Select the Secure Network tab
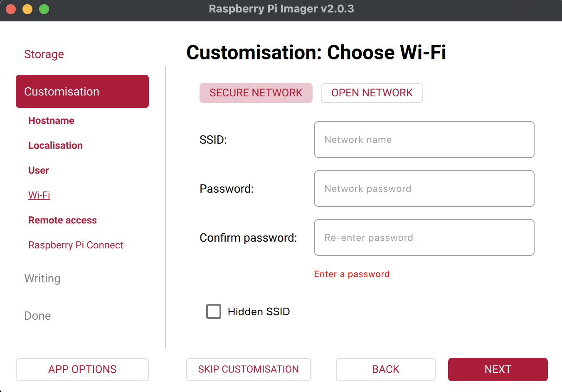Image resolution: width=562 pixels, height=392 pixels. [256, 93]
